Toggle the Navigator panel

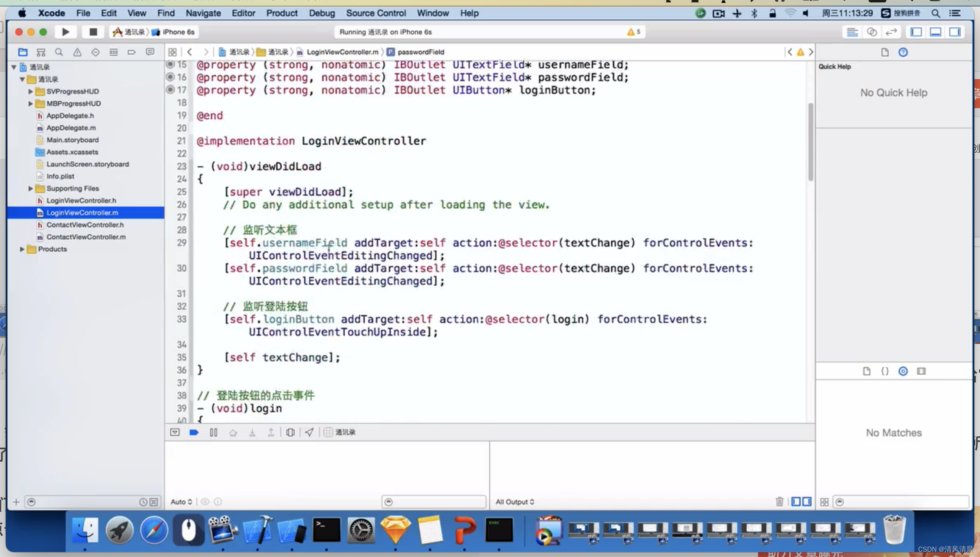(x=916, y=32)
